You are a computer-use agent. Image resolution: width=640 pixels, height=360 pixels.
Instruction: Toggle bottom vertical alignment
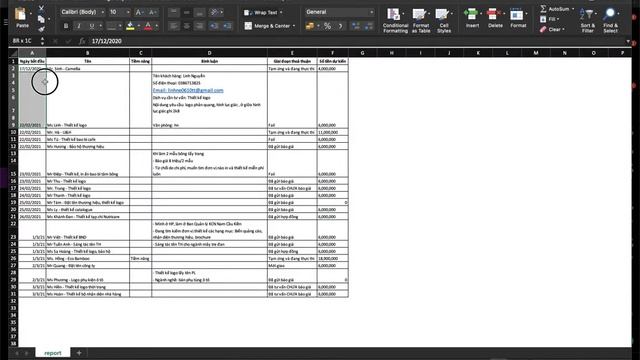[199, 12]
